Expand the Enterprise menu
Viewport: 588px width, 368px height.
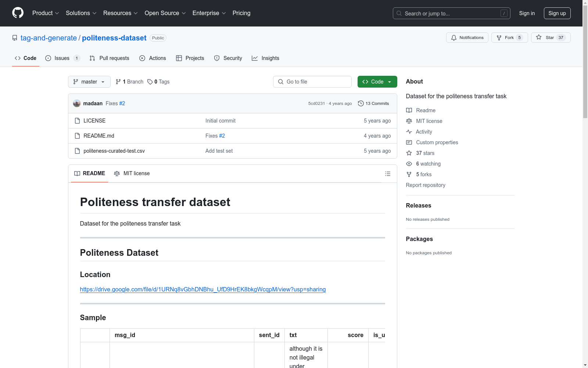[x=209, y=13]
